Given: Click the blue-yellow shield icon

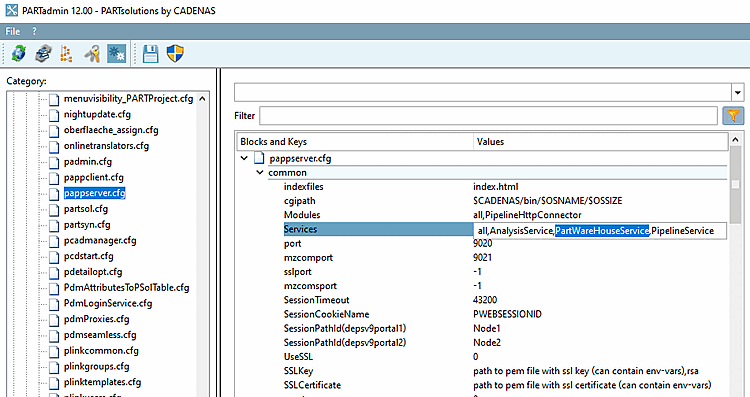Looking at the screenshot, I should 175,53.
